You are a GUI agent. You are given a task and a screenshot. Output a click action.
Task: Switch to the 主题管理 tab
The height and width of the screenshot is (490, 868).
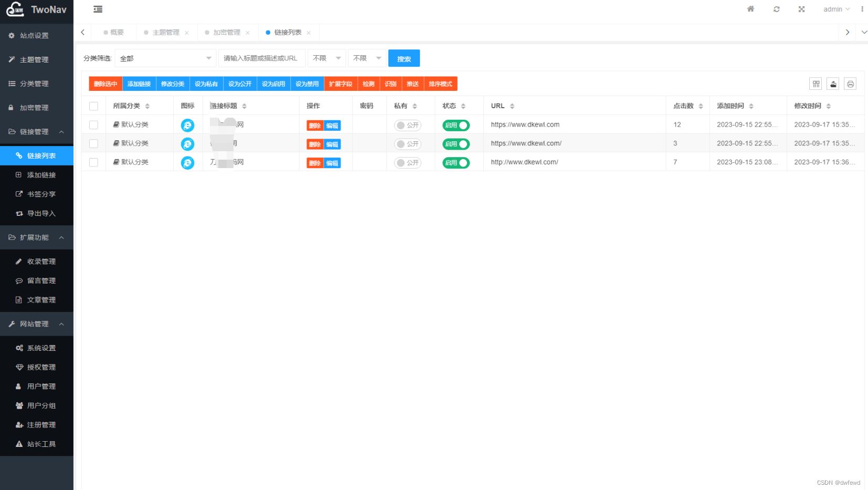click(x=166, y=33)
